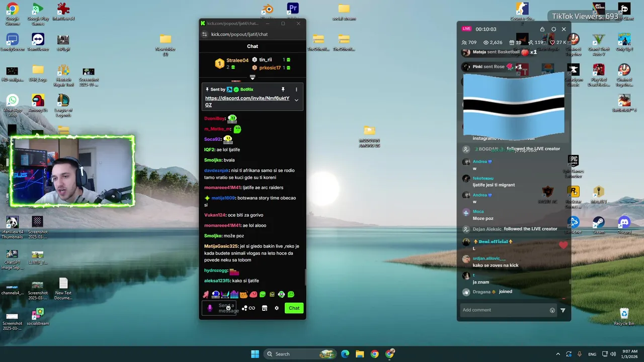Screen dimensions: 644x362
Task: Click the Add comment field in TikTok panel
Action: [504, 310]
